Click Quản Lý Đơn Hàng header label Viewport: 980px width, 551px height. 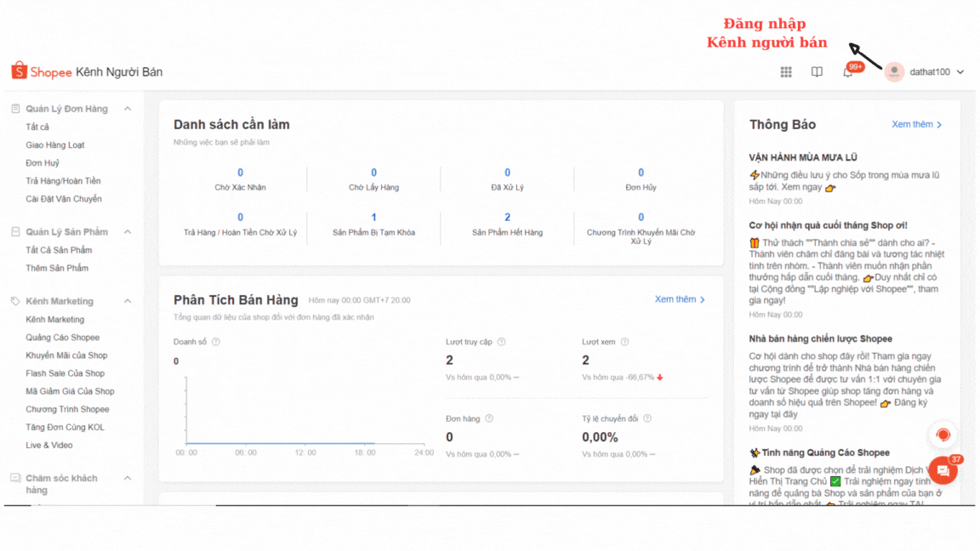click(x=67, y=109)
